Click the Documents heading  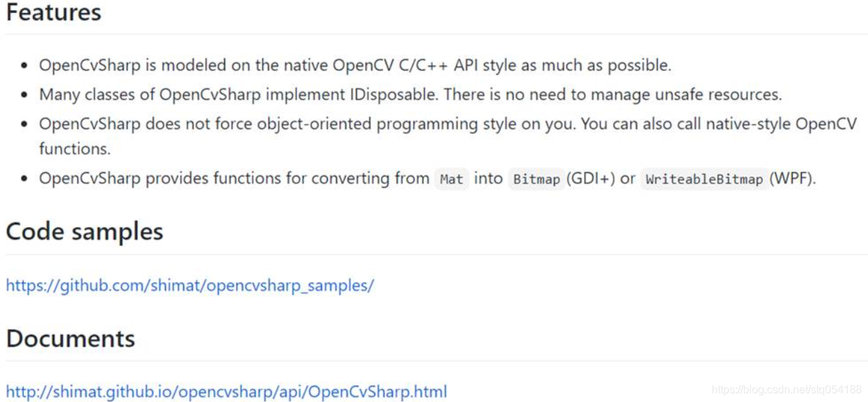click(70, 338)
